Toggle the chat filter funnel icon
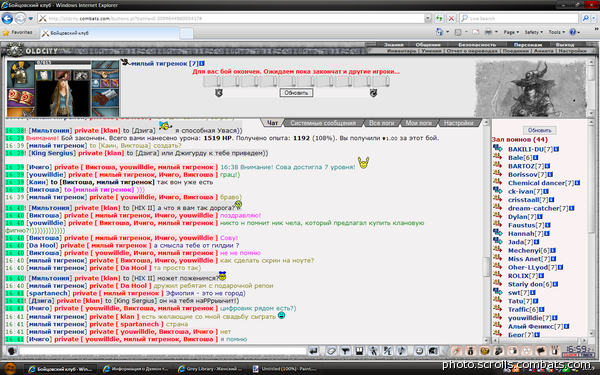The height and width of the screenshot is (375, 600). [x=345, y=351]
